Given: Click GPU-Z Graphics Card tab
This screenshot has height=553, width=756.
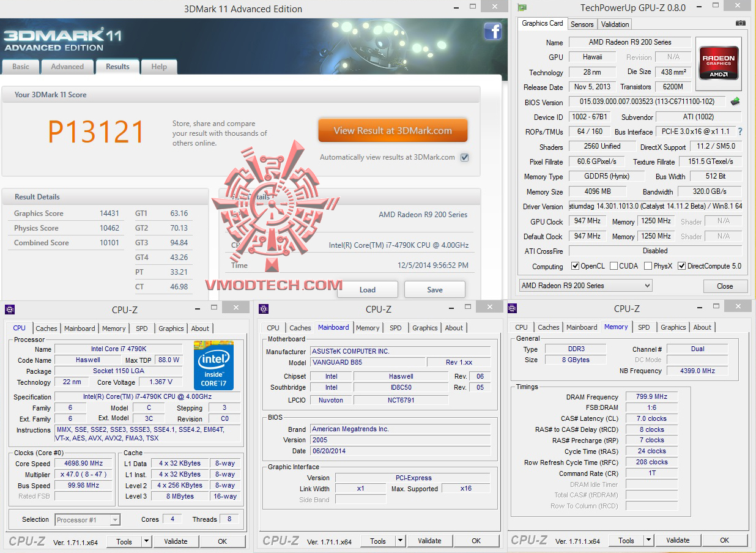Looking at the screenshot, I should [x=543, y=23].
